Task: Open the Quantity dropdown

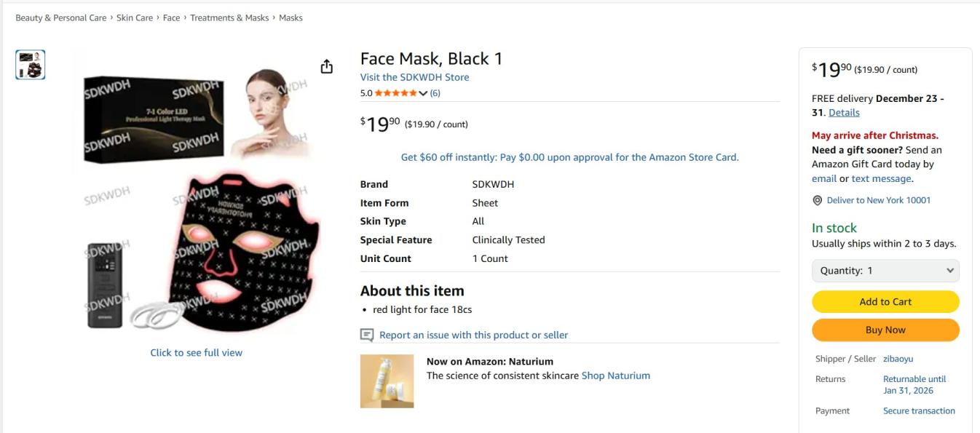Action: click(x=885, y=271)
